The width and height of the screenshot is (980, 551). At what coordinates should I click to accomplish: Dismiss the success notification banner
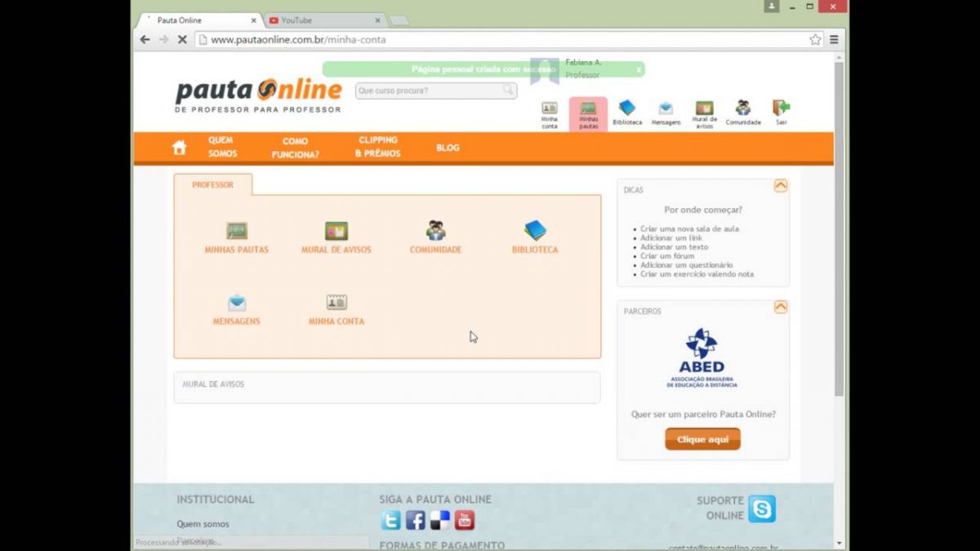(x=639, y=69)
